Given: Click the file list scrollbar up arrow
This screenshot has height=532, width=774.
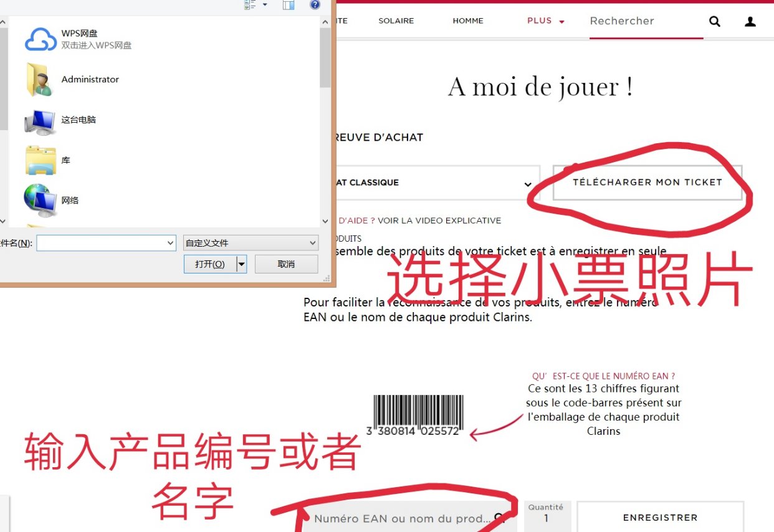Looking at the screenshot, I should click(x=325, y=22).
